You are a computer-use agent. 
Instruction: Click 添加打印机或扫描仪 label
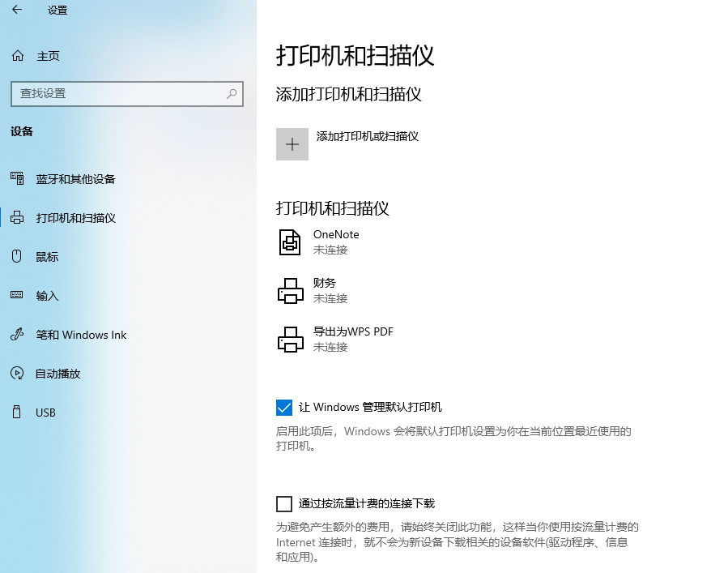click(x=368, y=136)
